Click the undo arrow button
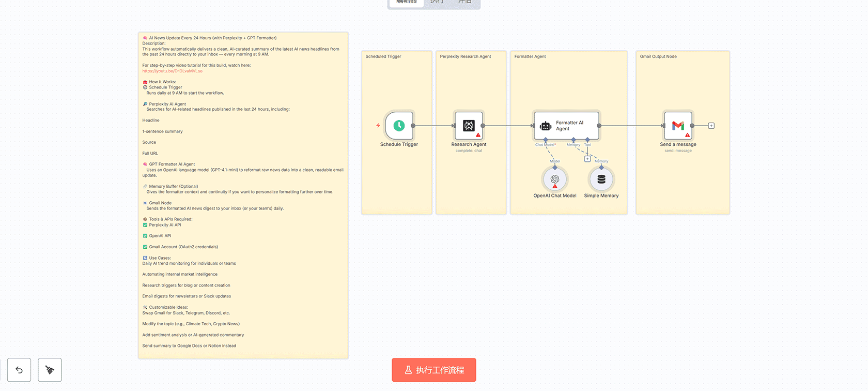The width and height of the screenshot is (868, 391). click(19, 370)
